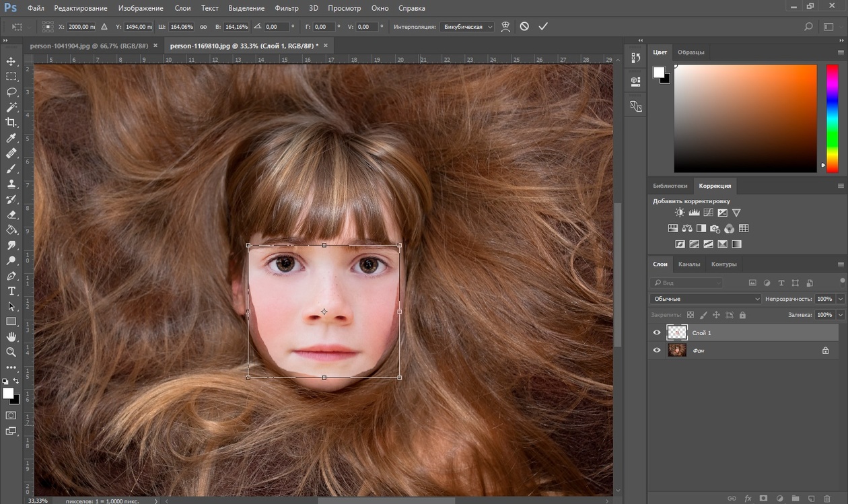Cancel the transform in options bar

524,27
